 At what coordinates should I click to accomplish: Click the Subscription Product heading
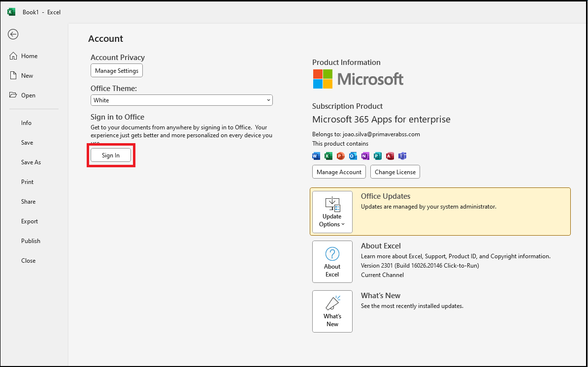[347, 106]
